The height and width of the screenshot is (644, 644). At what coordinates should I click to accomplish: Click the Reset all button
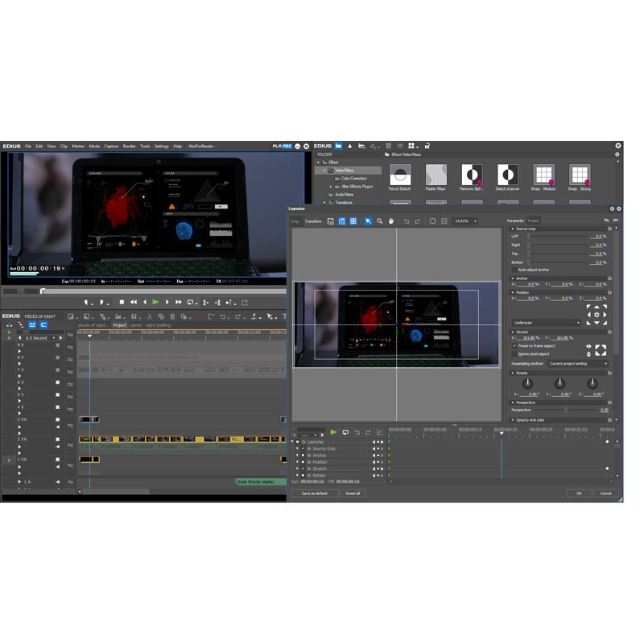[x=354, y=493]
